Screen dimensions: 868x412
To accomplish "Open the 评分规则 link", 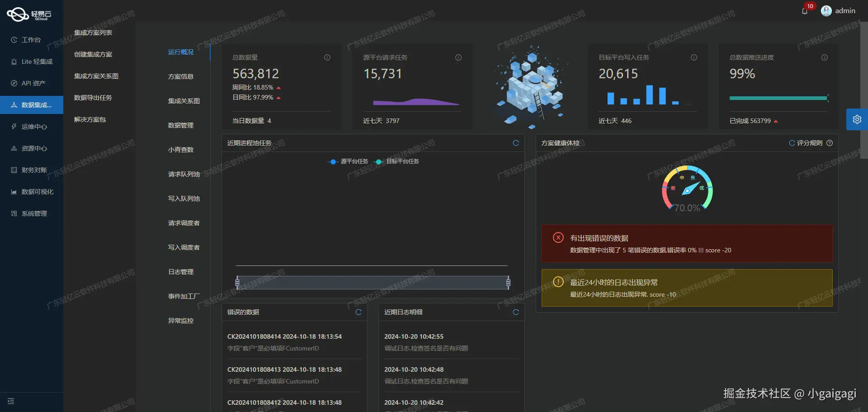I will coord(810,143).
